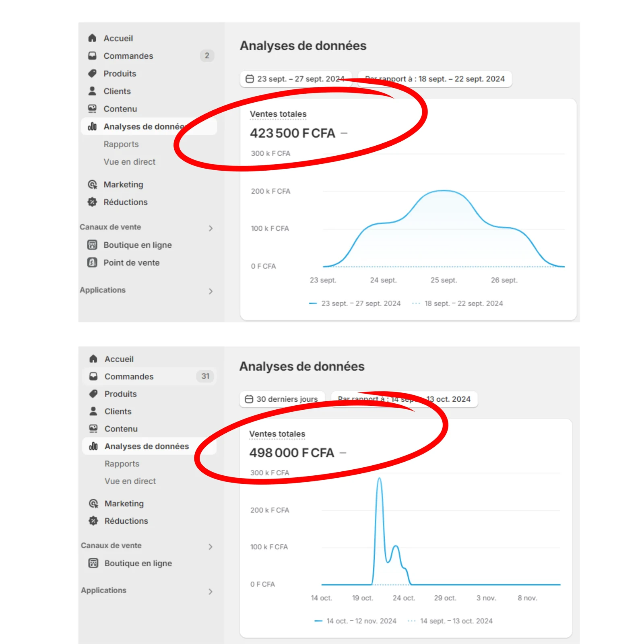
Task: Click the Produits tag icon in top screenshot
Action: click(92, 73)
